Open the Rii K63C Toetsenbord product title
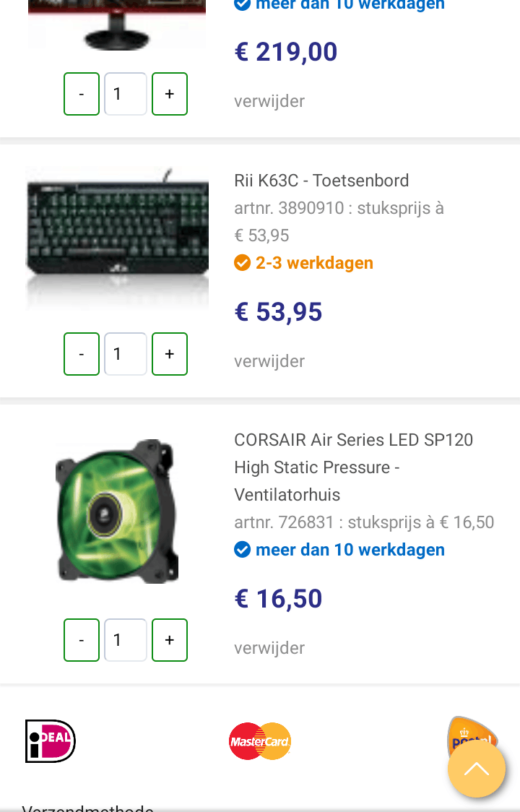 (321, 181)
